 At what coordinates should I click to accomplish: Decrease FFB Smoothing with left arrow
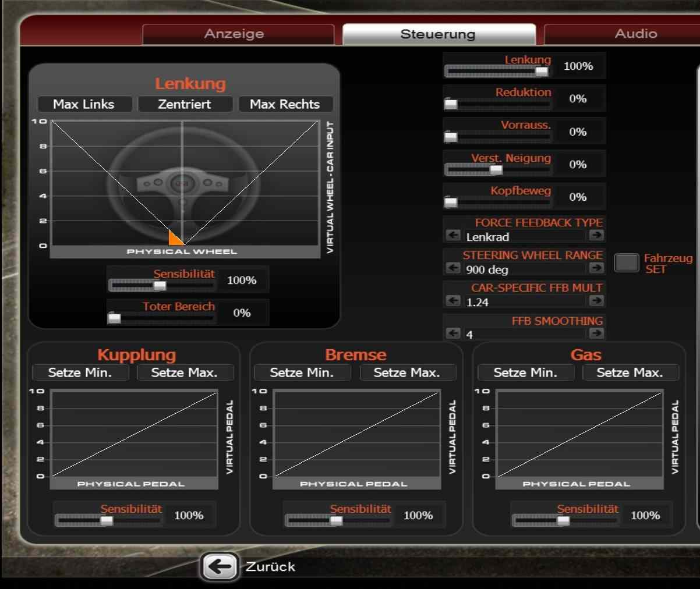point(453,333)
